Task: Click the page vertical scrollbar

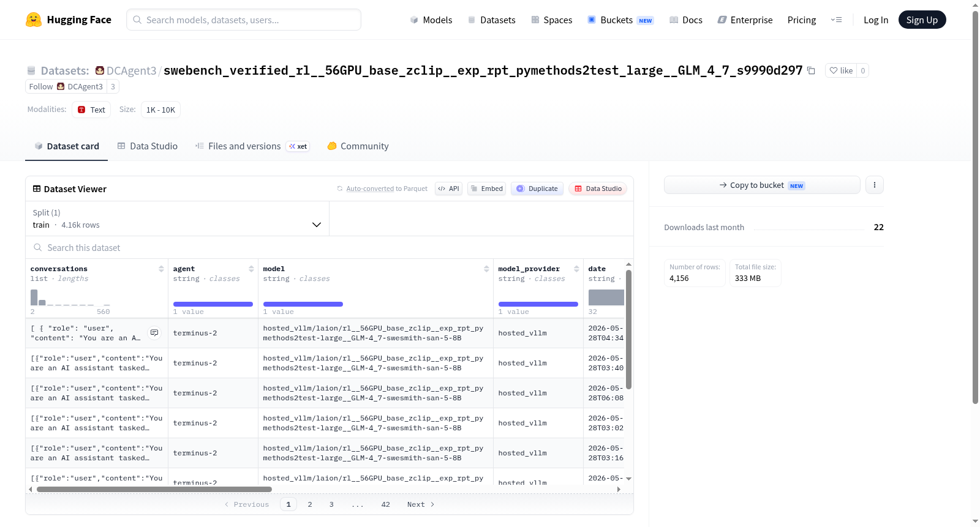Action: 975,207
